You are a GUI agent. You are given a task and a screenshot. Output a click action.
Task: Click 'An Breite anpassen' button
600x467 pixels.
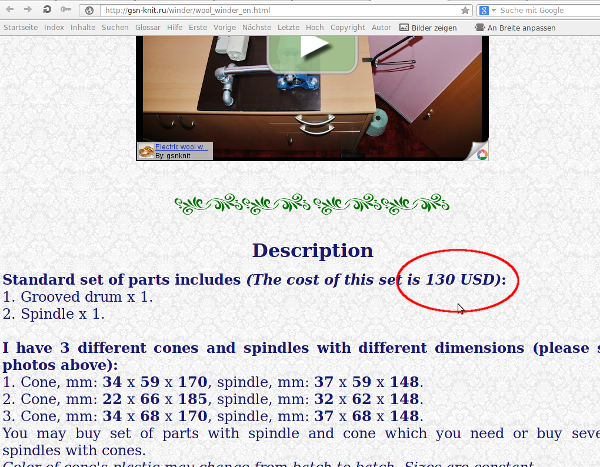(515, 28)
